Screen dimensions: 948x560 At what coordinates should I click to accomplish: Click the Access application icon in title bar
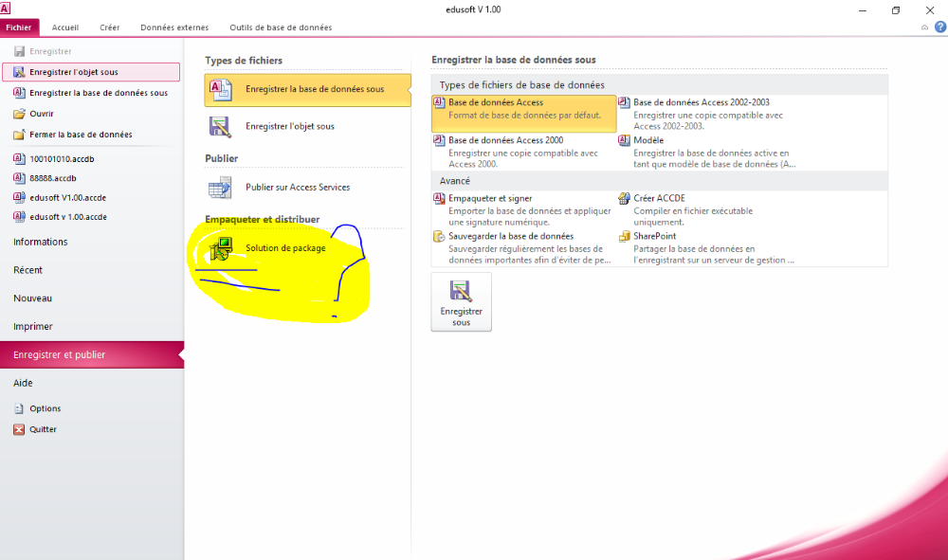pos(6,8)
